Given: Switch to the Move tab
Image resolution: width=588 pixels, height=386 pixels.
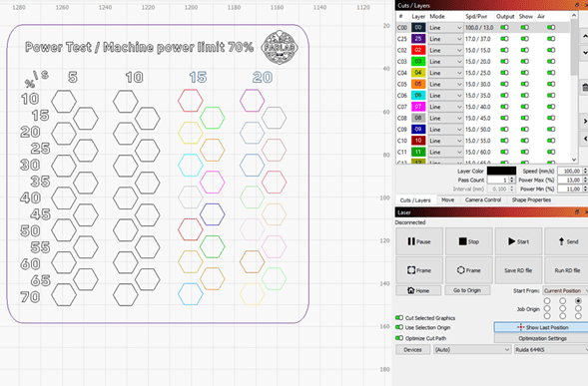Looking at the screenshot, I should pos(447,199).
